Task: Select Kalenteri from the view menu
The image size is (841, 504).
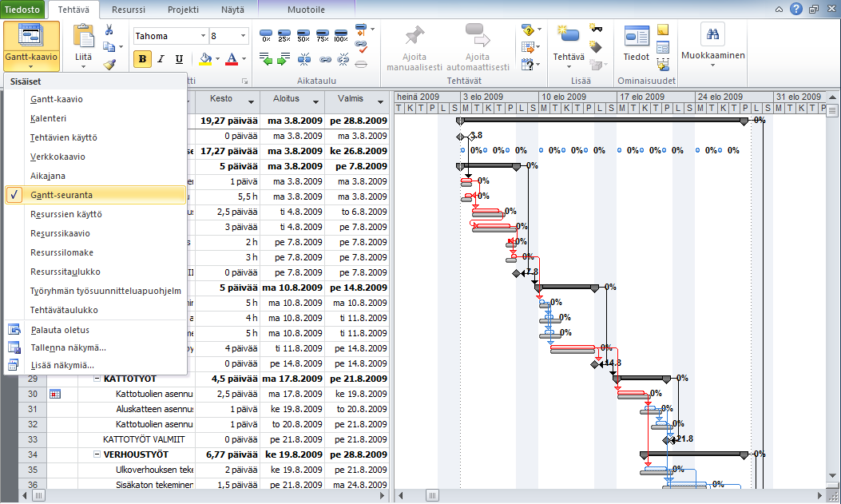Action: [96, 118]
